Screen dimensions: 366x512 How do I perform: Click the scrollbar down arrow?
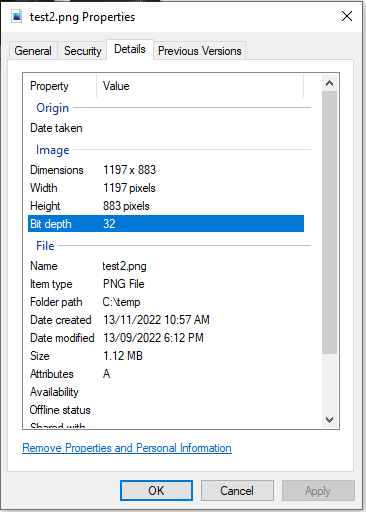pyautogui.click(x=329, y=420)
